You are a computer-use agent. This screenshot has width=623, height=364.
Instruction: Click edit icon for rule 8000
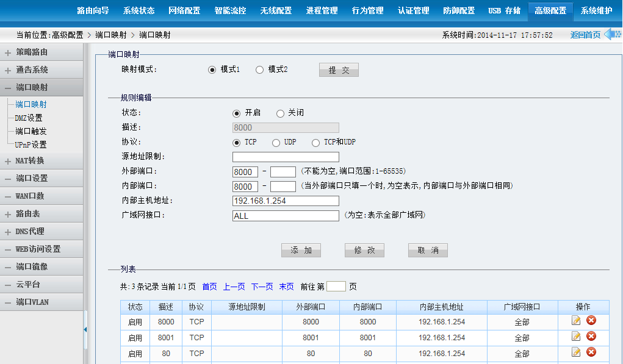(x=576, y=321)
